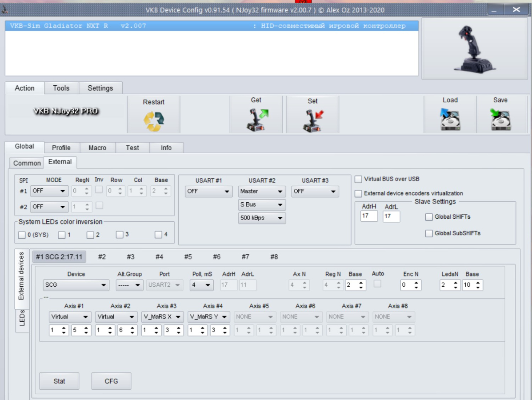Open the Axis #3 V_MaRS X dropdown
Screen dimensions: 532x400
point(162,317)
